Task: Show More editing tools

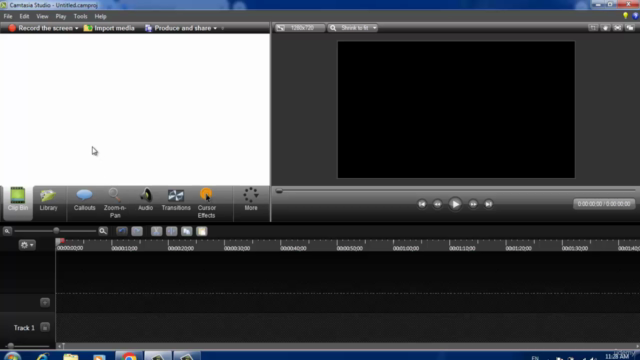Action: [251, 200]
